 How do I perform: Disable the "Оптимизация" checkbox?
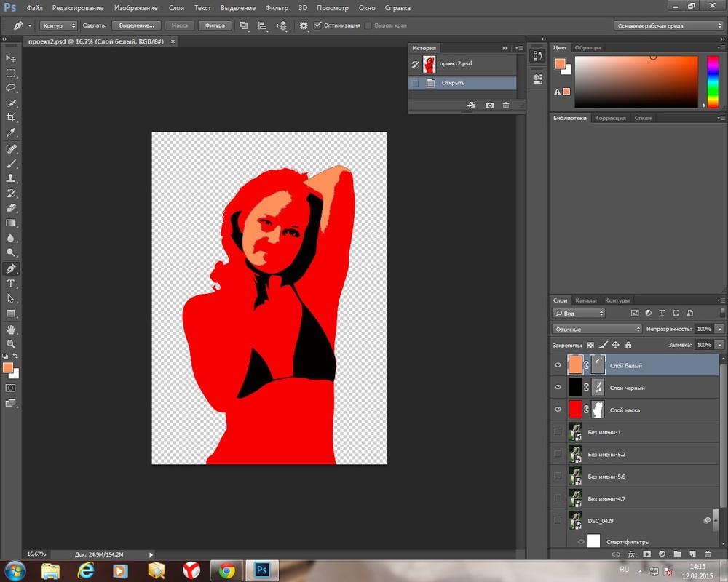coord(317,25)
